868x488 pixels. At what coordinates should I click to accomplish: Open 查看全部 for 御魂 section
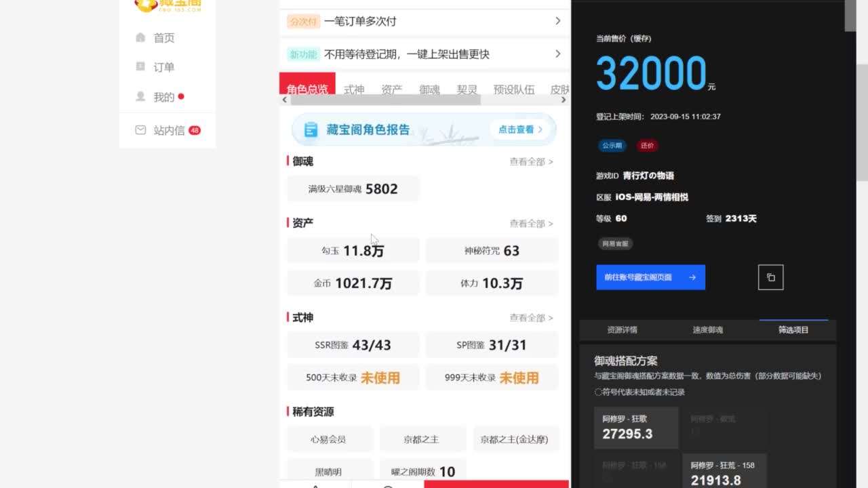pyautogui.click(x=531, y=162)
